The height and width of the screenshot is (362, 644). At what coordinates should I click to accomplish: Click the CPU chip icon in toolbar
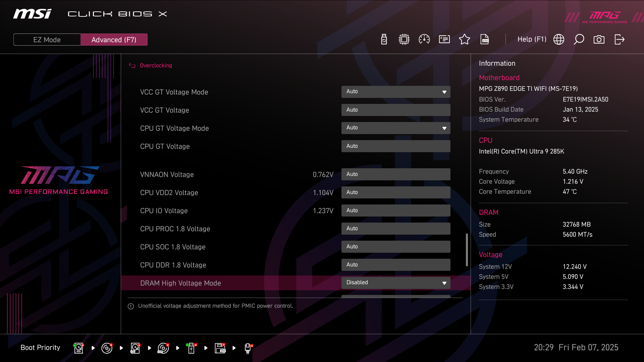[404, 40]
